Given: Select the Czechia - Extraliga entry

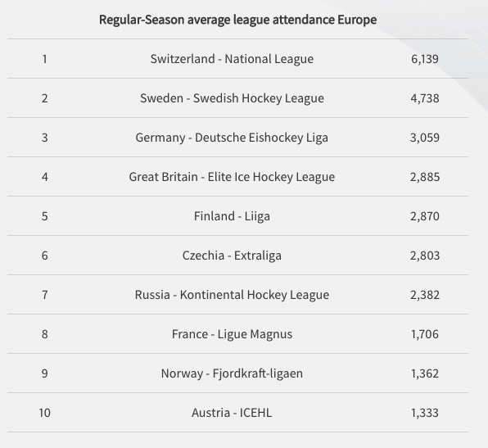Looking at the screenshot, I should pyautogui.click(x=237, y=256).
